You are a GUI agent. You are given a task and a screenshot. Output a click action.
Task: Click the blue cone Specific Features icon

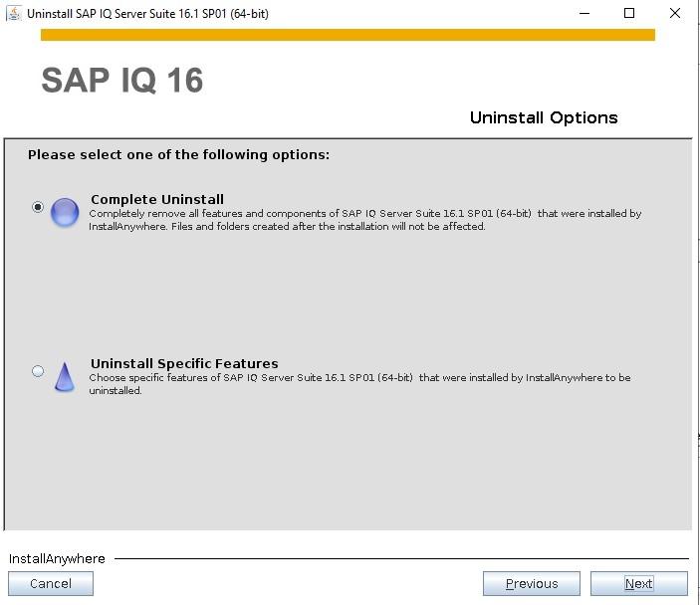tap(65, 377)
